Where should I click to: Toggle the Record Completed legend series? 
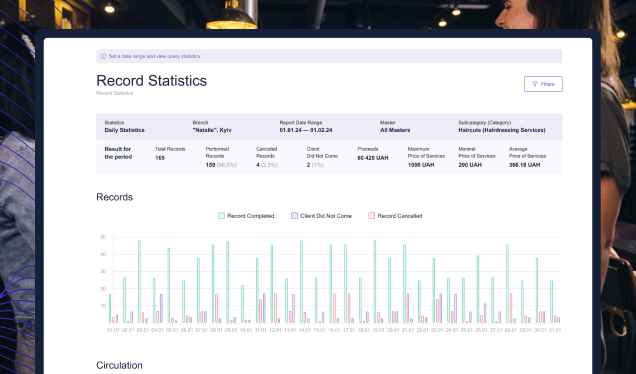246,216
